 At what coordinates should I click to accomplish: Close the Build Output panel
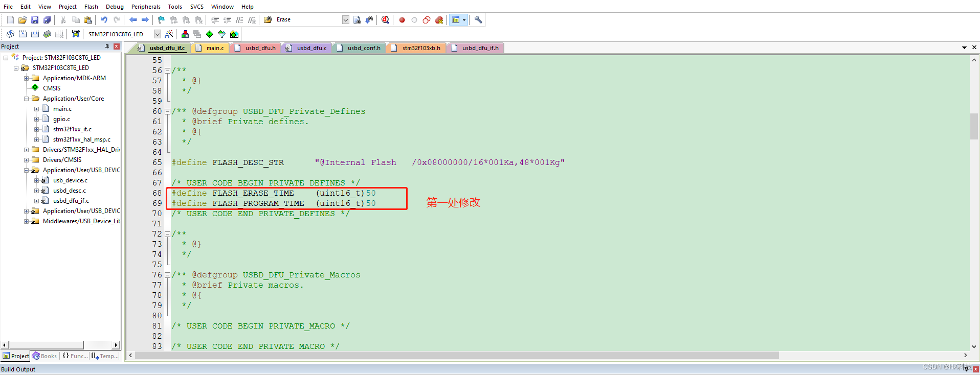(975, 369)
